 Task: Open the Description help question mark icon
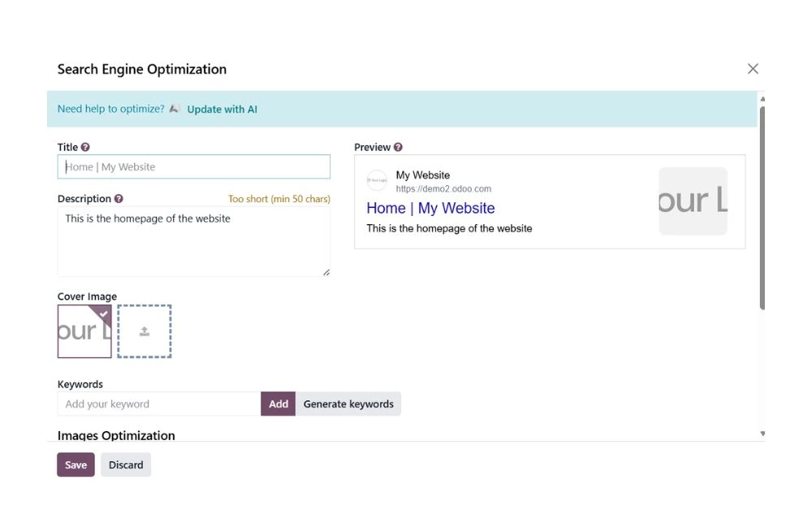pyautogui.click(x=119, y=199)
